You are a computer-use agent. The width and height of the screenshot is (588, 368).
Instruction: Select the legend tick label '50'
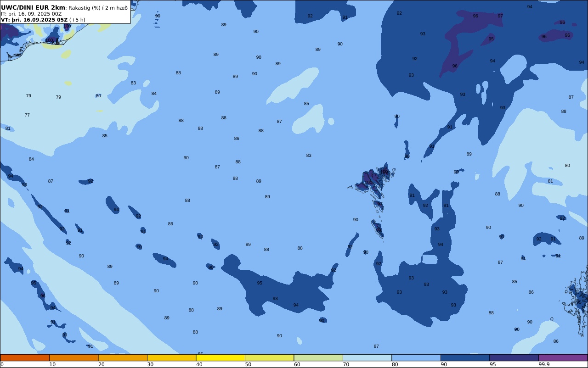248,364
